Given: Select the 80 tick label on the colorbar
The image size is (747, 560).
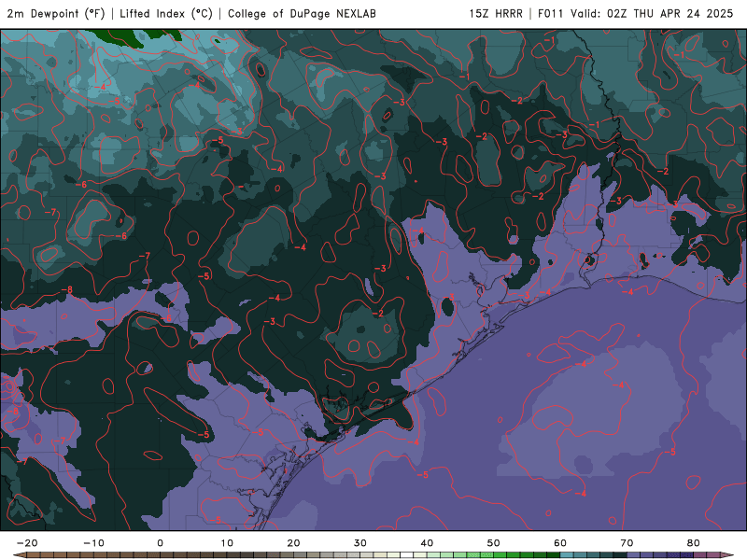Looking at the screenshot, I should click(x=694, y=543).
